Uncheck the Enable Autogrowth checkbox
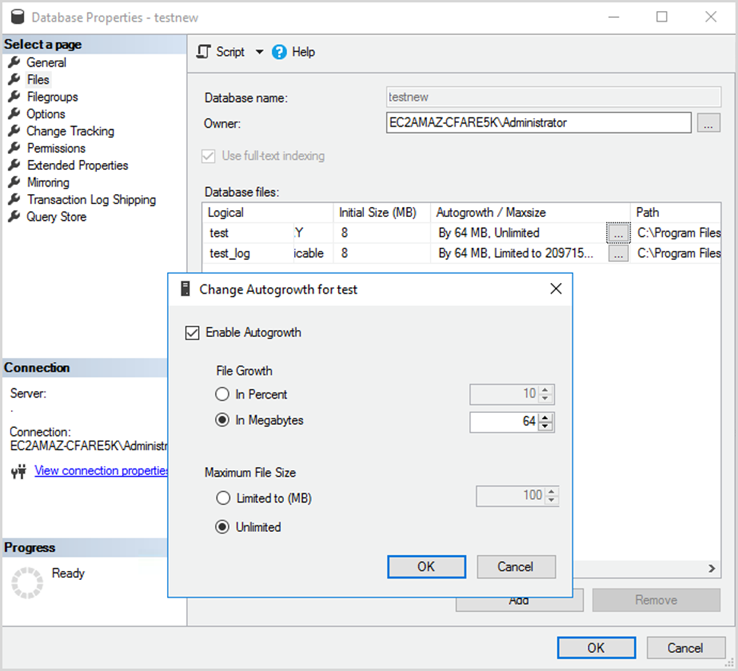738x671 pixels. click(192, 333)
